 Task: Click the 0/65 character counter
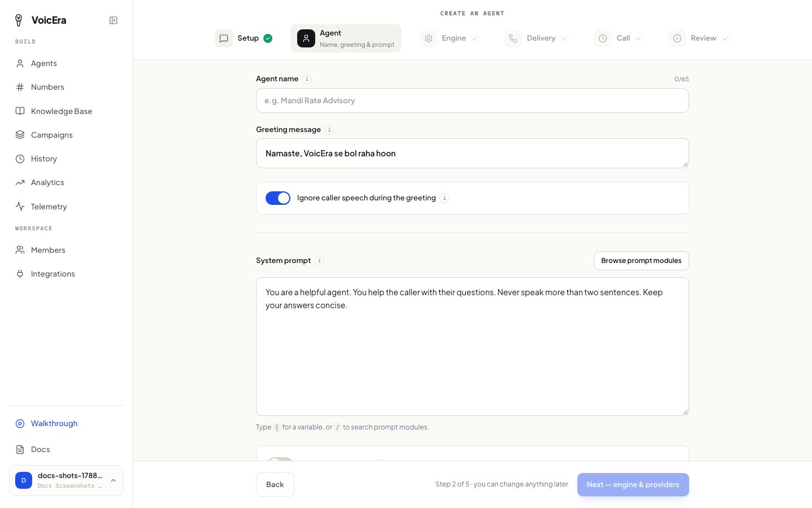pyautogui.click(x=682, y=79)
